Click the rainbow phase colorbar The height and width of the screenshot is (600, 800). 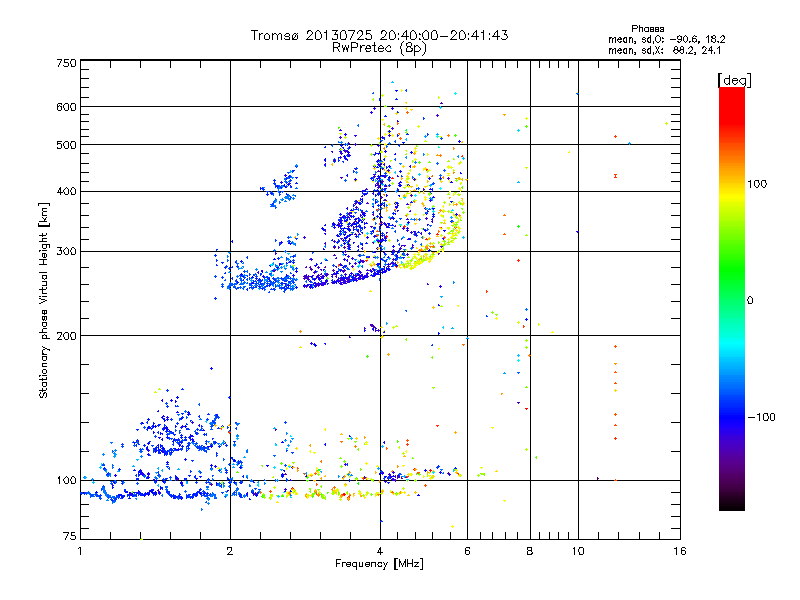[732, 299]
